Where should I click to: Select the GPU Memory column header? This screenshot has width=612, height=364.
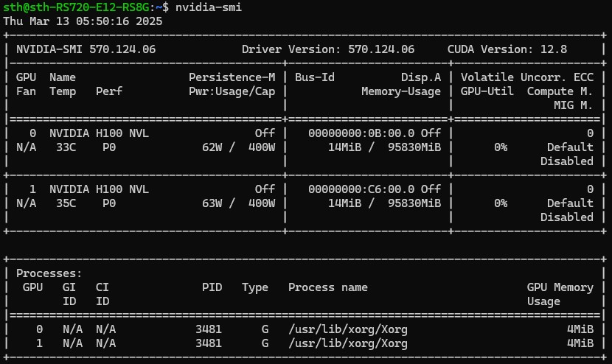(560, 287)
